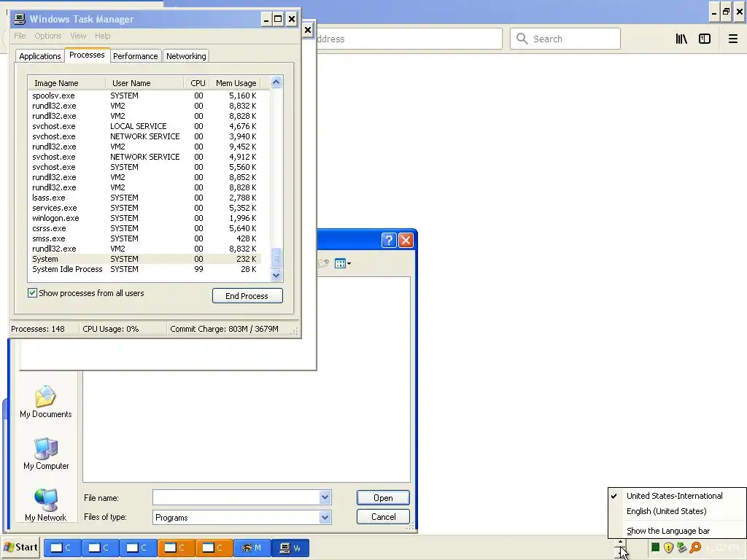747x560 pixels.
Task: Select csrss.exe process row
Action: (144, 228)
